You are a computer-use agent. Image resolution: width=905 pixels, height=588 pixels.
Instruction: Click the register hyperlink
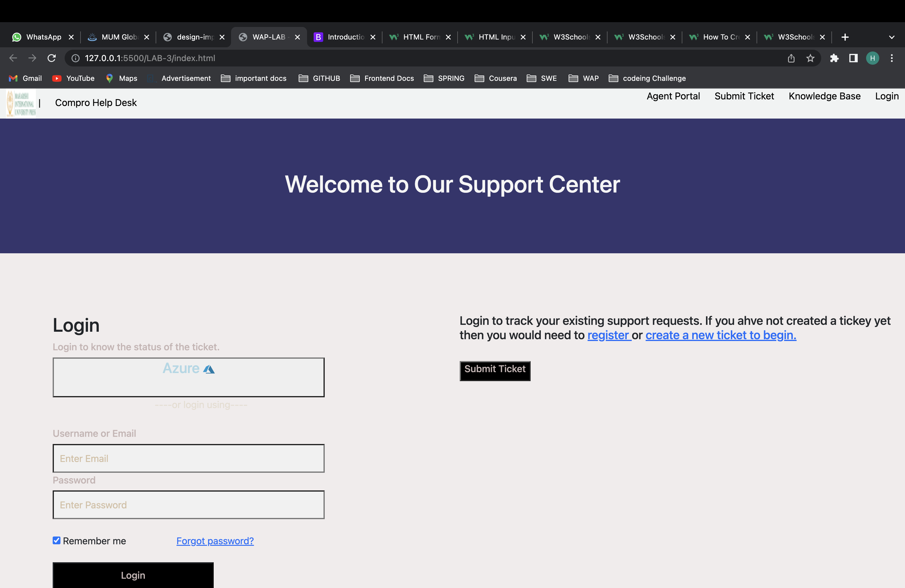(x=608, y=335)
